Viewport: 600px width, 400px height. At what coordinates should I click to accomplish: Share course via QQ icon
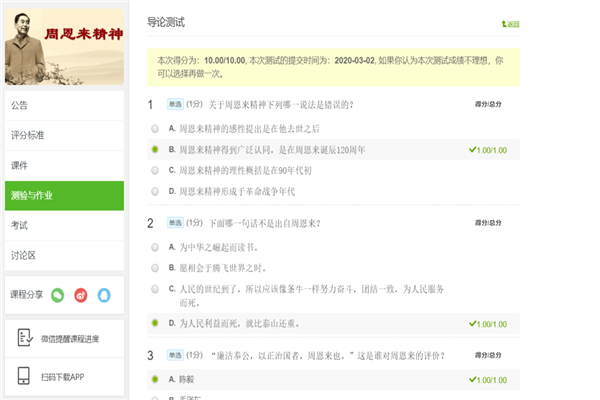pyautogui.click(x=104, y=295)
